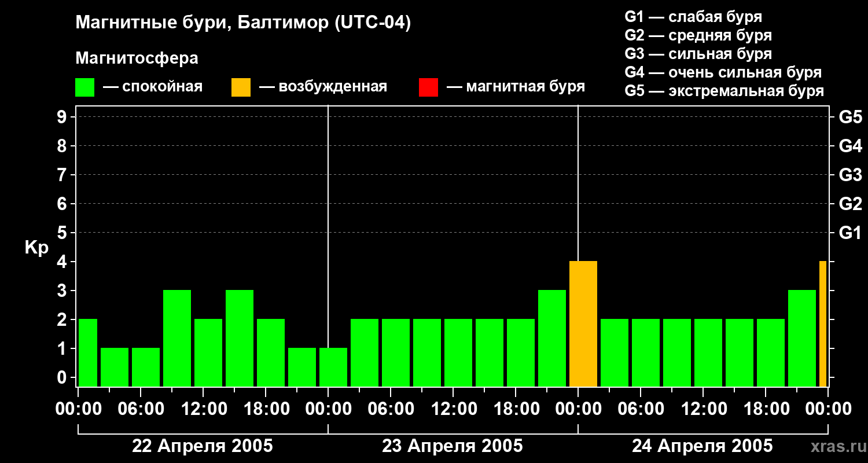Click the '— магнитная буря' legend label
This screenshot has width=868, height=463.
click(x=516, y=87)
